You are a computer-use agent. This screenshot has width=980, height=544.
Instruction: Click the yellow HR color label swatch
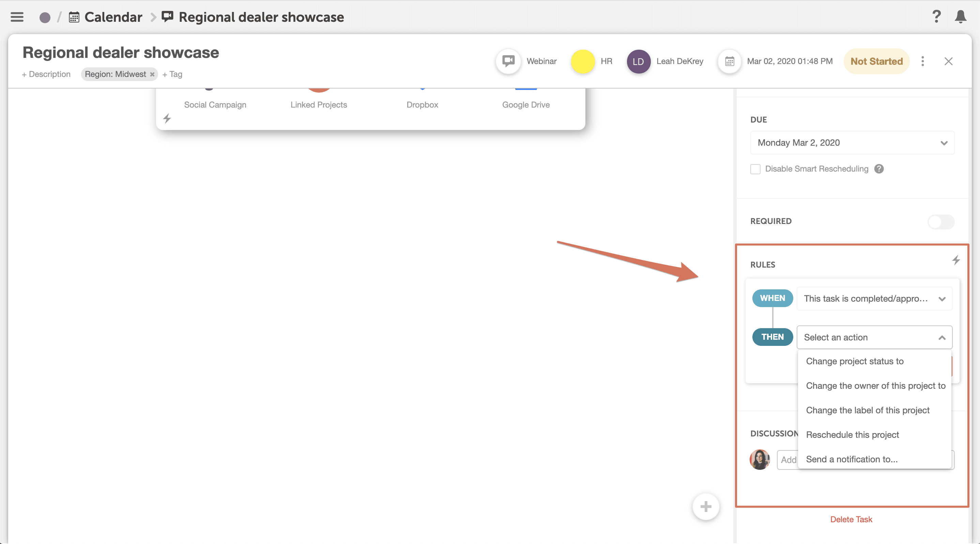[582, 61]
